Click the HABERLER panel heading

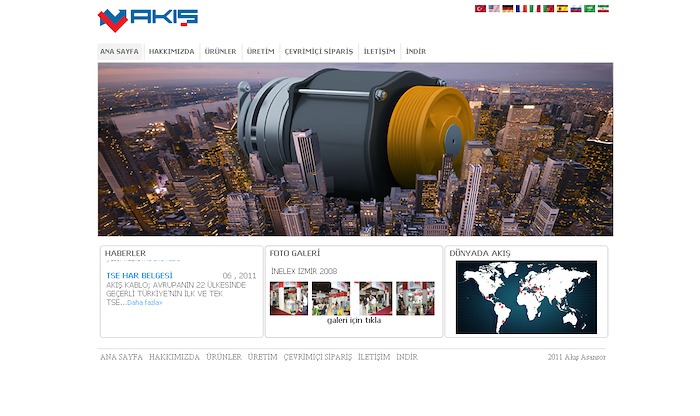(x=125, y=253)
